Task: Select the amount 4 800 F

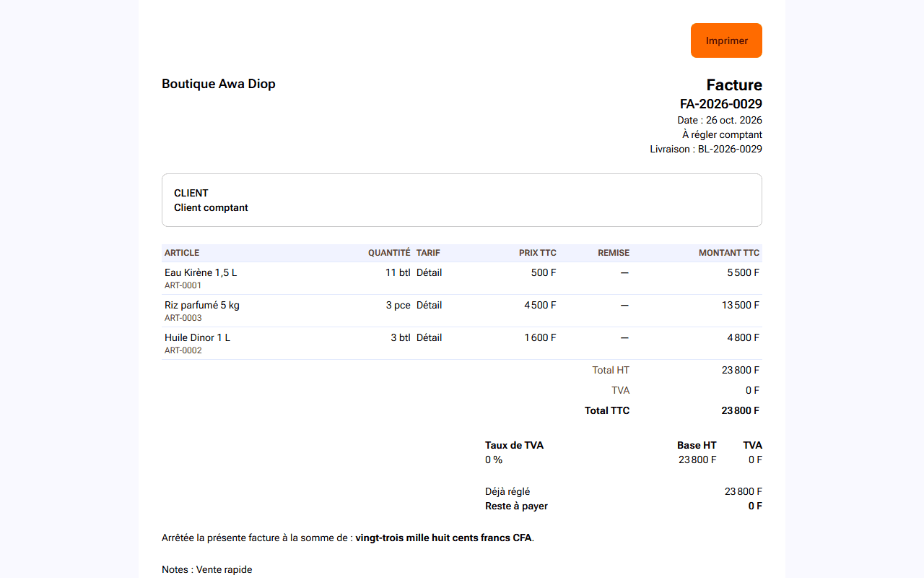Action: tap(743, 337)
